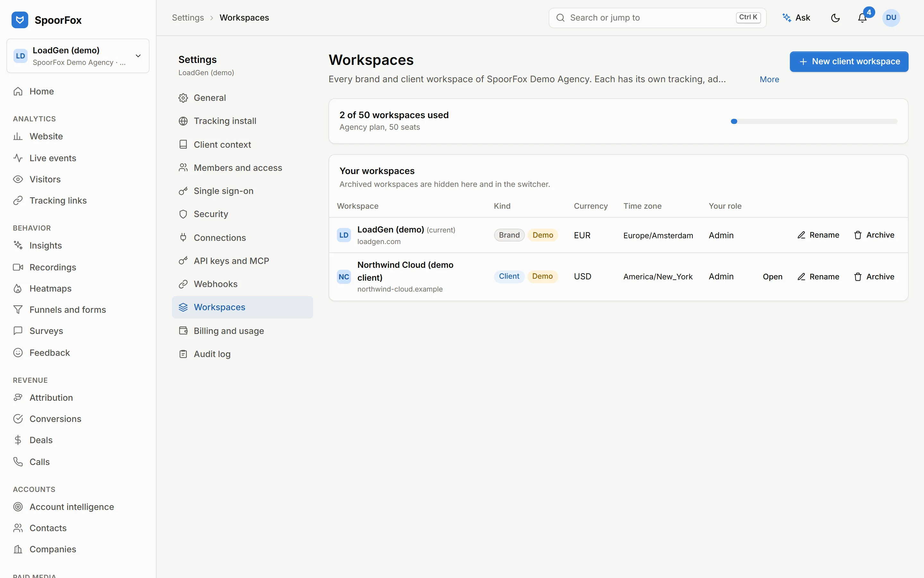
Task: Open Heatmaps page
Action: [x=78, y=289]
